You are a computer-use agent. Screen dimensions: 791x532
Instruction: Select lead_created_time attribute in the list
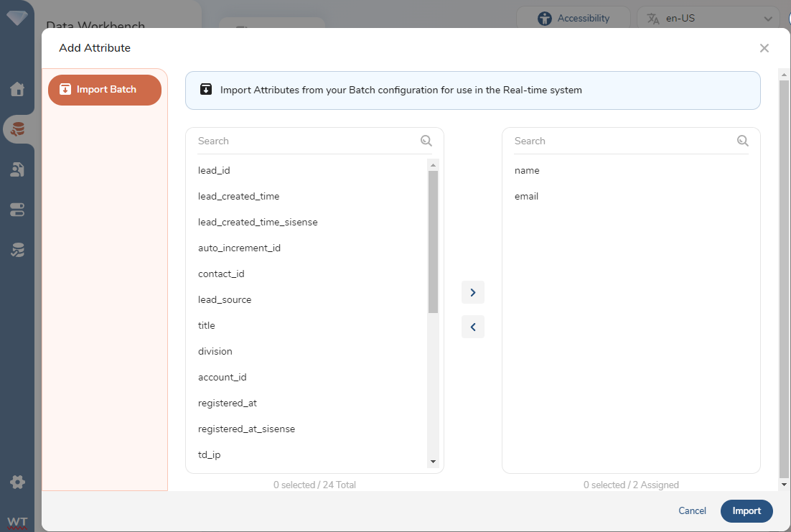[239, 196]
